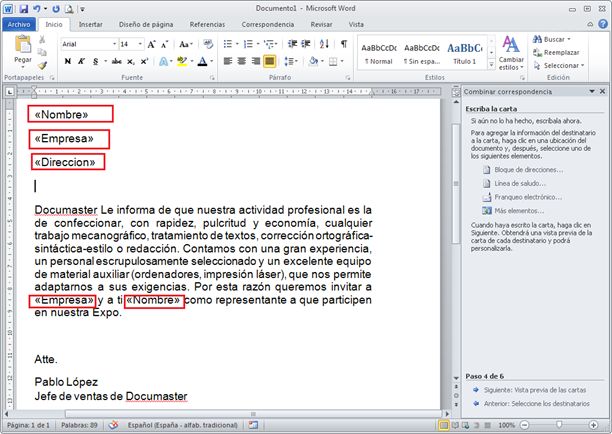Open the numbering list dropdown
The image size is (612, 434).
tap(258, 44)
